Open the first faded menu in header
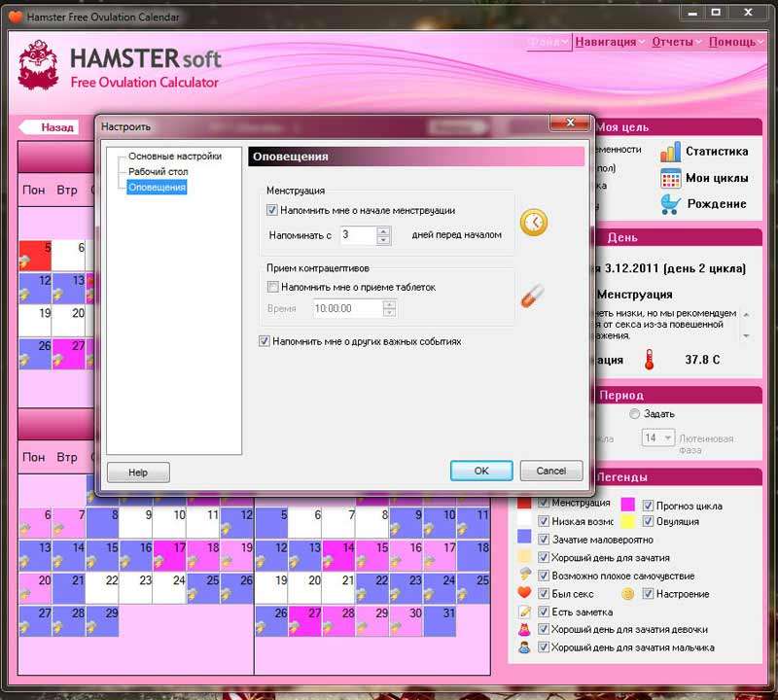Viewport: 778px width, 700px height. point(548,42)
